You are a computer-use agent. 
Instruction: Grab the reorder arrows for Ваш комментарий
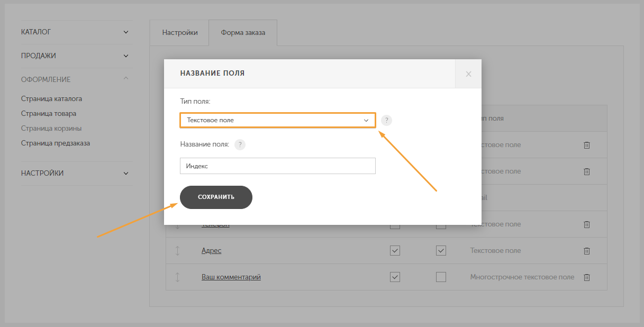(177, 277)
